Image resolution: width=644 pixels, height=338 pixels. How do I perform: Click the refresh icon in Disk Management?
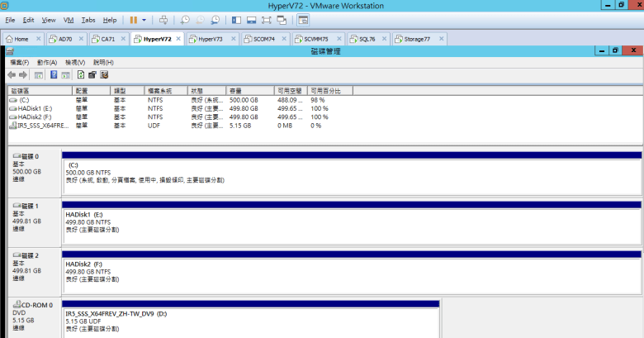click(80, 74)
